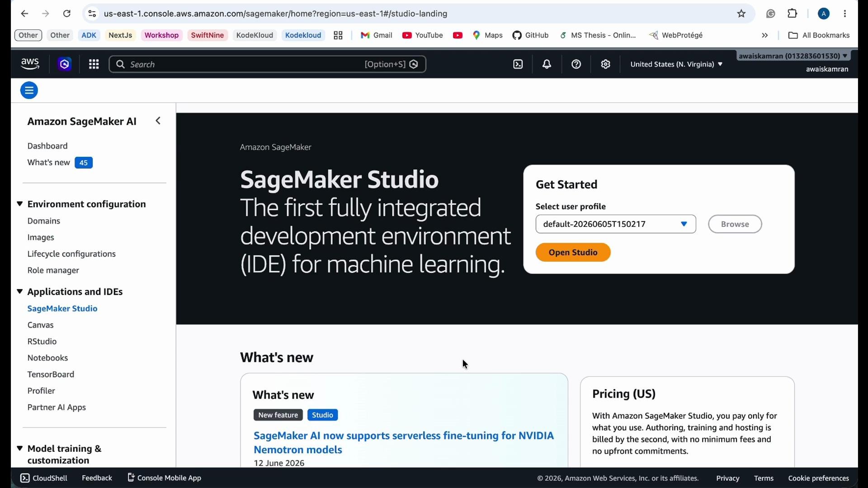Click the Browse button
The height and width of the screenshot is (488, 868).
click(x=735, y=225)
